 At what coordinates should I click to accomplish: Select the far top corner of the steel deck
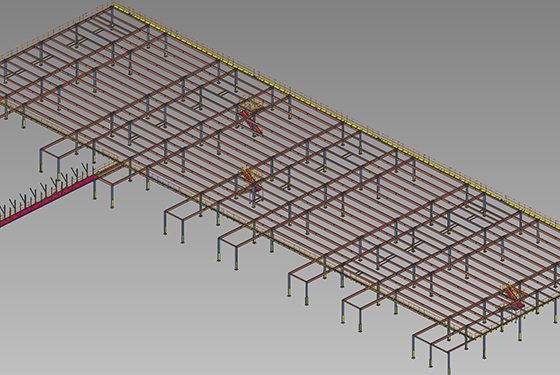(x=113, y=5)
